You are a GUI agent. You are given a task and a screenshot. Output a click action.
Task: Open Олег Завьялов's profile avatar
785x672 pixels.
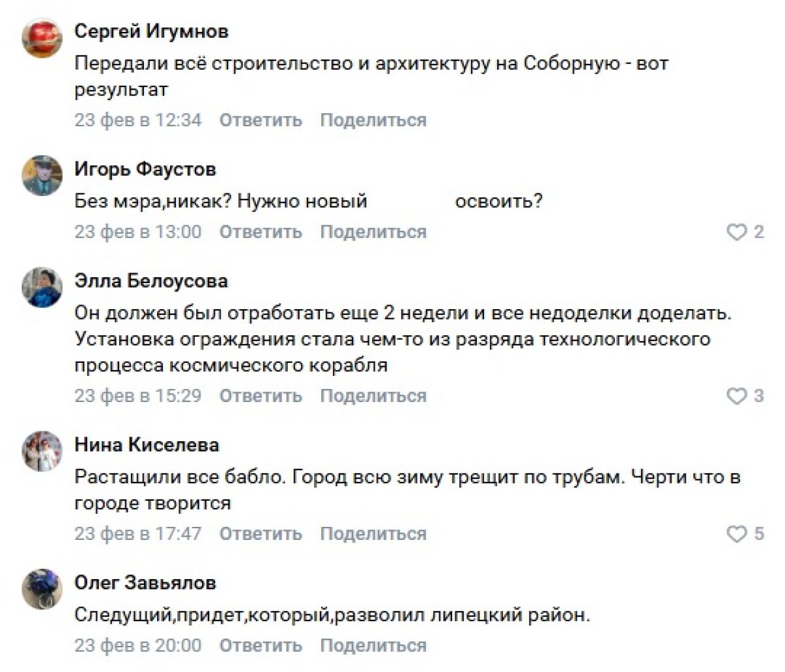pos(43,589)
